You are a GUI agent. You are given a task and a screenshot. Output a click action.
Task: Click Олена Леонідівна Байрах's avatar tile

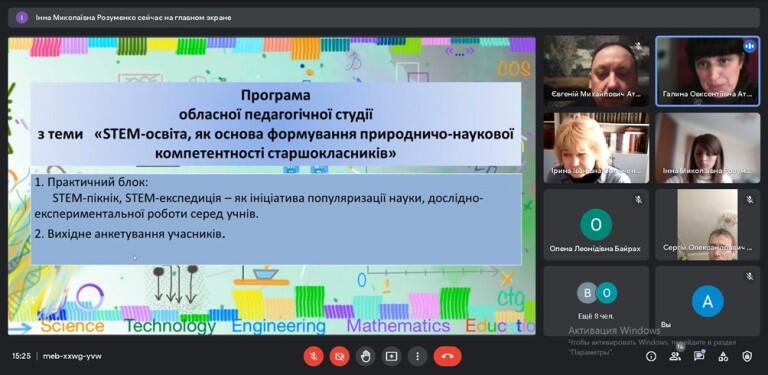[597, 225]
